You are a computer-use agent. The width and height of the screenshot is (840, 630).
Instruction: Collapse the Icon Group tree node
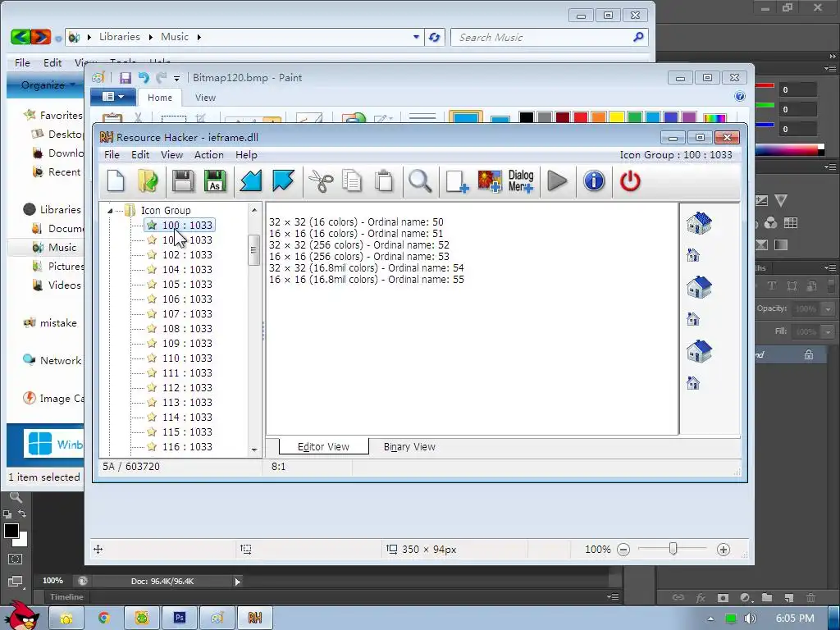click(x=110, y=211)
